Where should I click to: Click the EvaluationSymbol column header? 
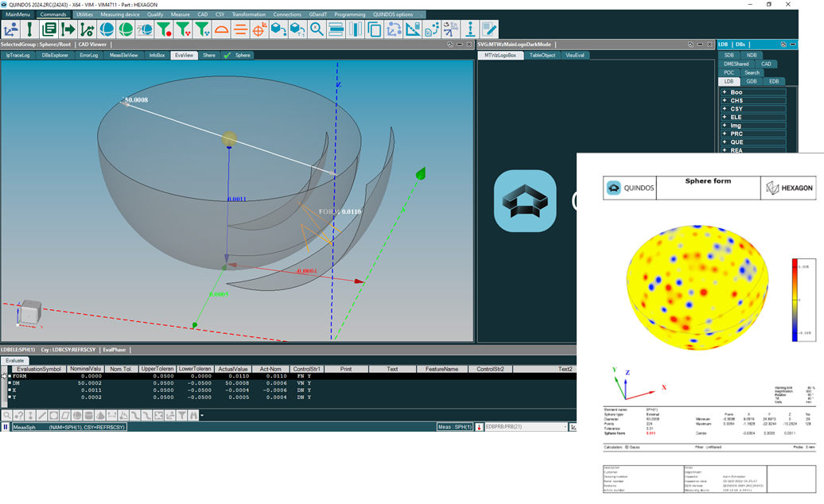pos(39,369)
